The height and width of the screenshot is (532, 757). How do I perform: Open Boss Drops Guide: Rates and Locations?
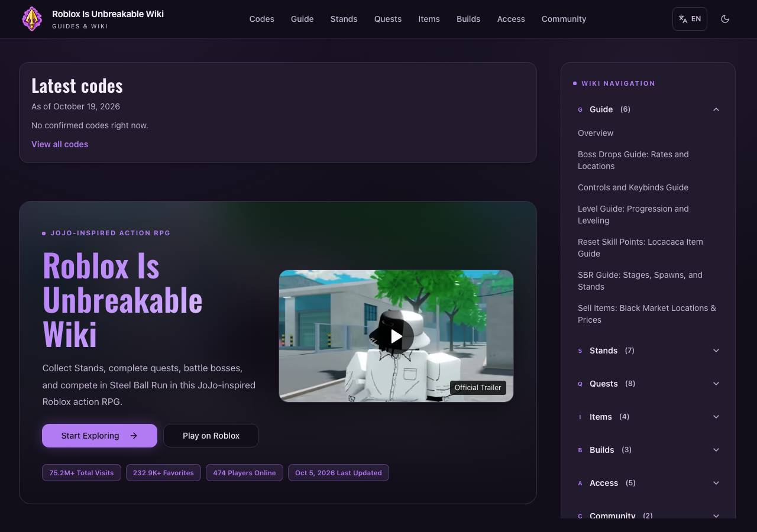click(633, 160)
